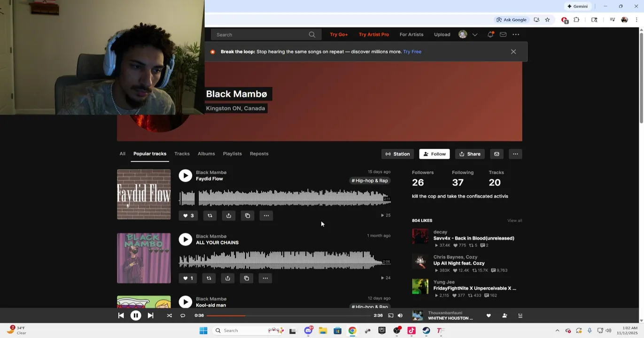Image resolution: width=644 pixels, height=338 pixels.
Task: Open Up All Night feat. Cozy track
Action: tap(459, 263)
